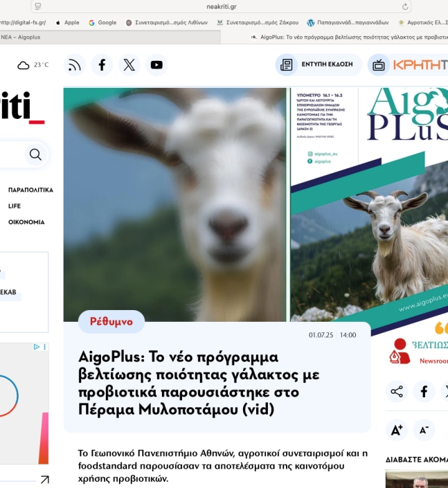Click the neakriti.gr address bar
Screen dimensions: 448x488
point(222,6)
